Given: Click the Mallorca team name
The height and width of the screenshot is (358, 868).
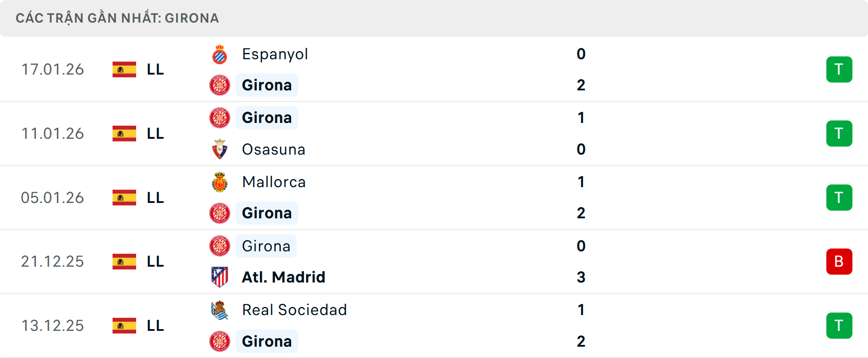Looking at the screenshot, I should [x=274, y=182].
